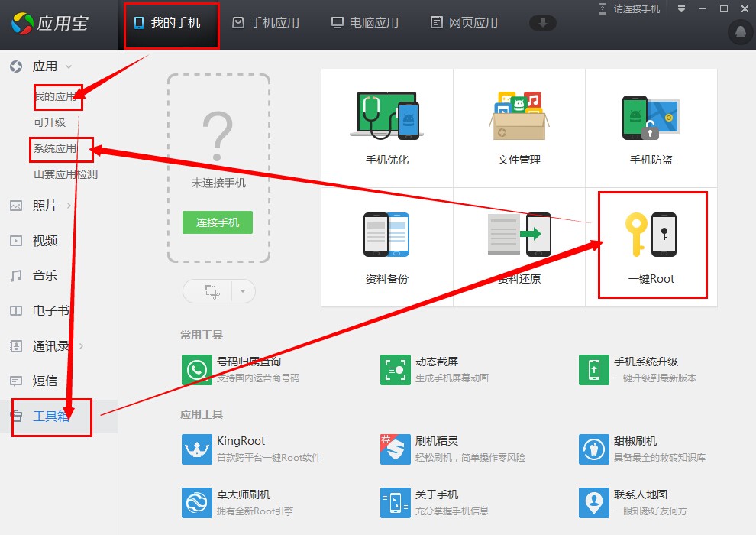Open the 资料还原 data restore tile

pos(519,247)
